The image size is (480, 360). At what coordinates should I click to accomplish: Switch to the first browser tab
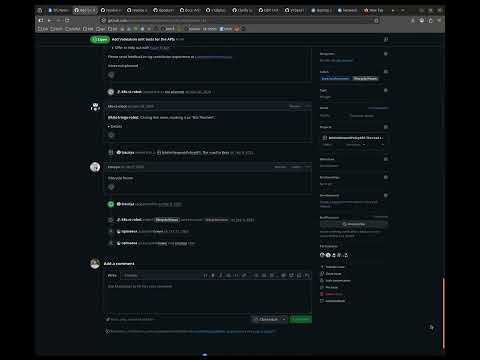(x=58, y=10)
